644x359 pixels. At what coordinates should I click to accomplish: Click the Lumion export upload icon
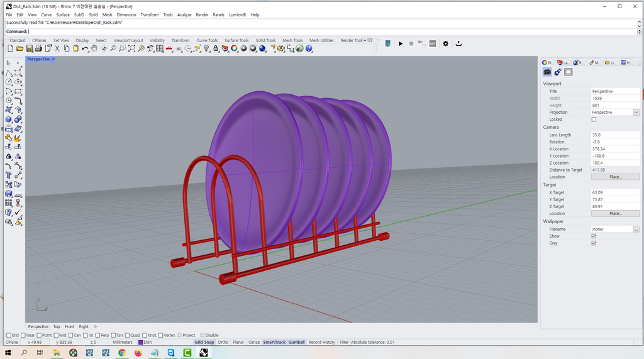(x=458, y=43)
